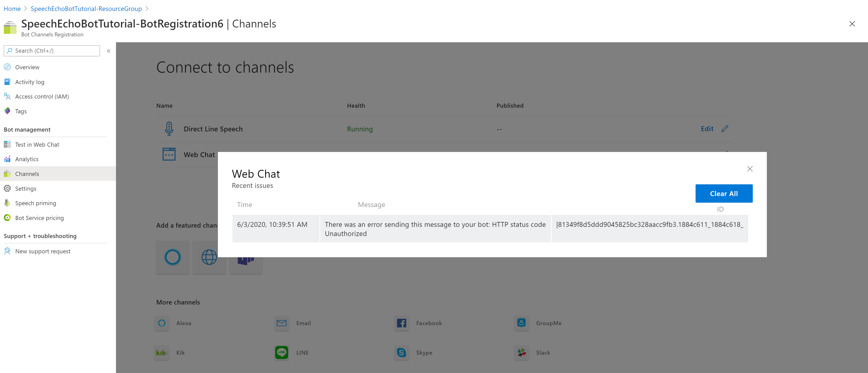Click the Direct Line Speech microphone icon
Screen dimensions: 868x373
[169, 129]
